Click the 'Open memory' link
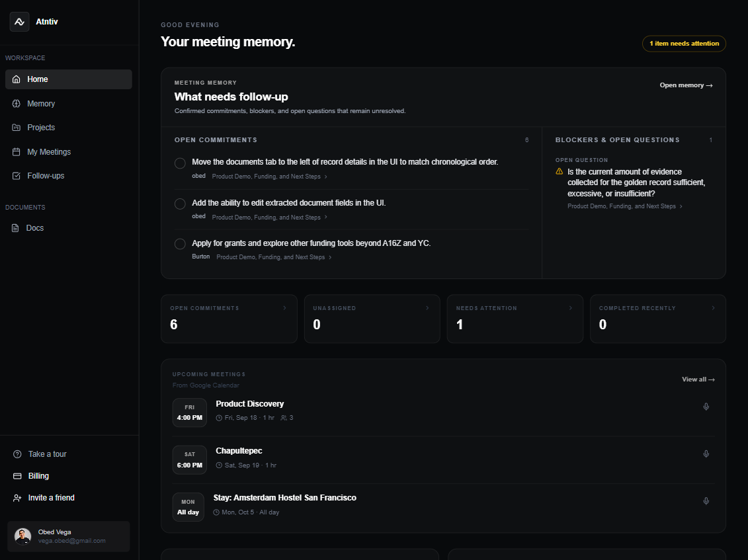Viewport: 748px width, 560px height. point(686,85)
